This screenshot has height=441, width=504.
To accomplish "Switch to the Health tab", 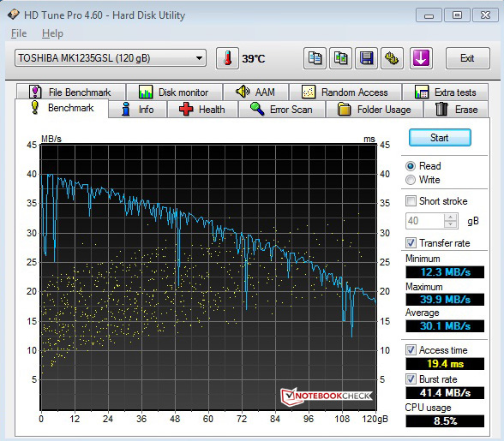I will (202, 110).
